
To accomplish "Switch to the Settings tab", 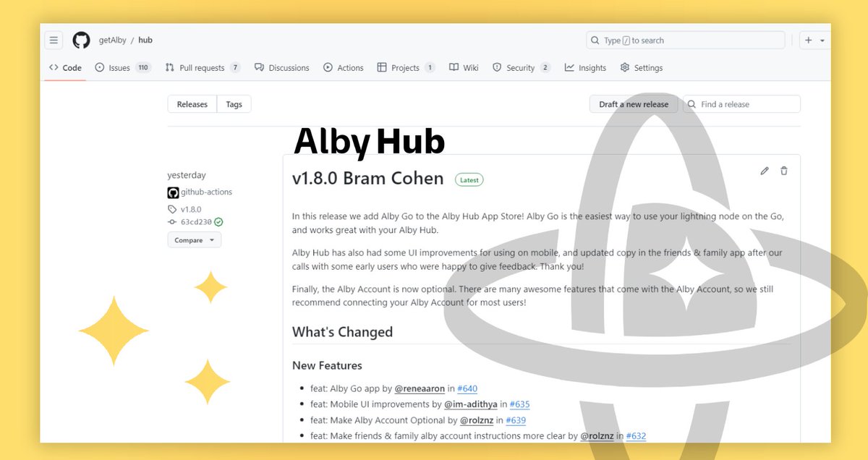I will [641, 68].
